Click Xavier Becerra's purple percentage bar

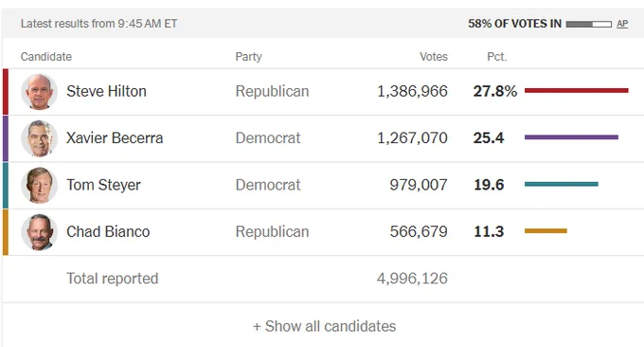(571, 137)
